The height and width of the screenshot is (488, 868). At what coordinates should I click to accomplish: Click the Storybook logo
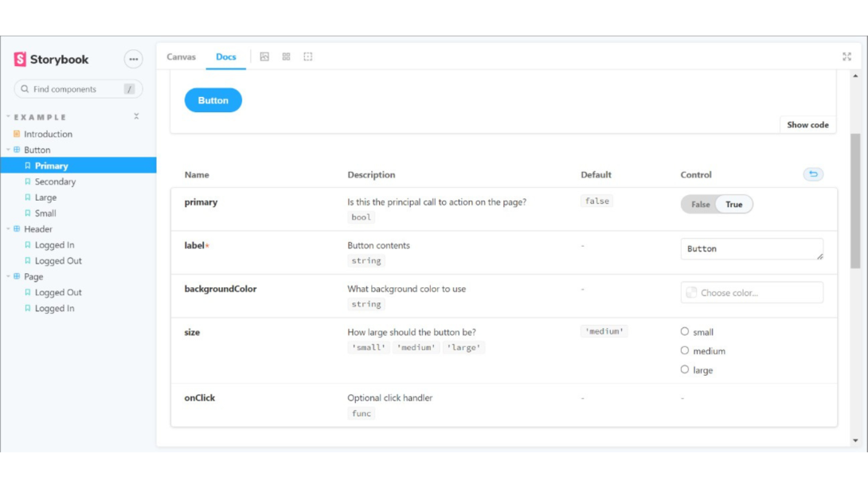[x=51, y=60]
